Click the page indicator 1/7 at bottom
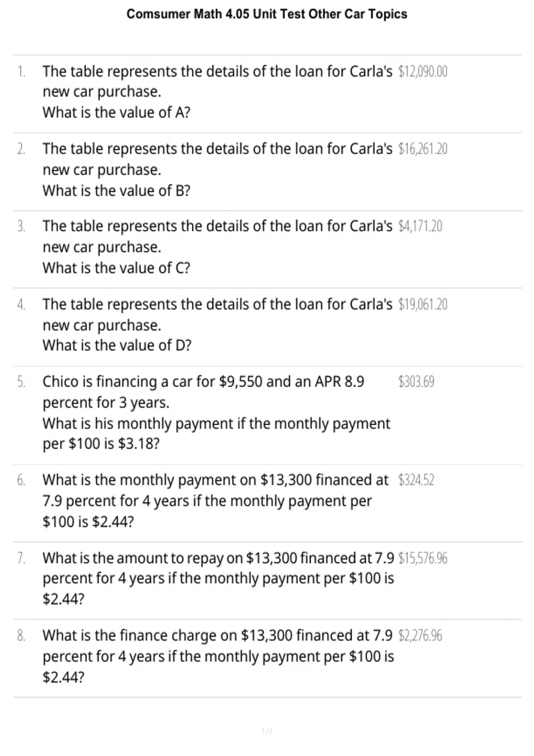The height and width of the screenshot is (756, 534). coord(267,732)
